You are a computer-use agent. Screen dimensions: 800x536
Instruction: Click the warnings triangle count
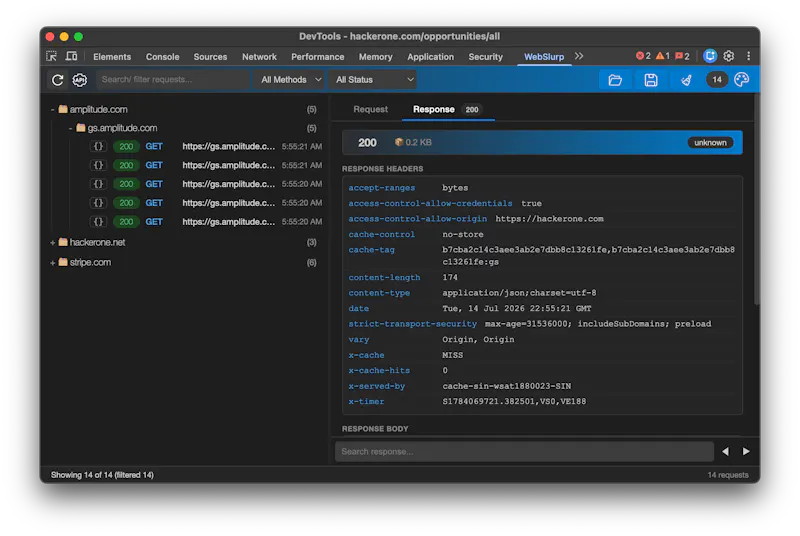coord(662,56)
